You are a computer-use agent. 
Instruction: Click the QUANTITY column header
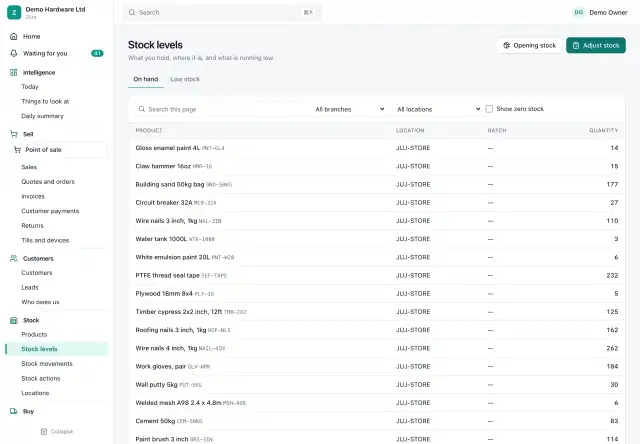coord(603,130)
